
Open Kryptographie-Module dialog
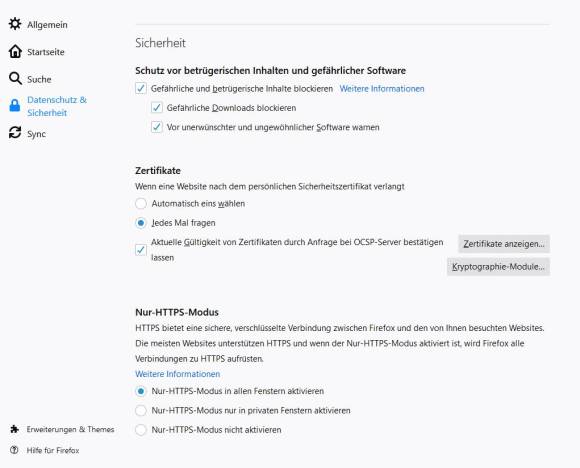tap(498, 267)
